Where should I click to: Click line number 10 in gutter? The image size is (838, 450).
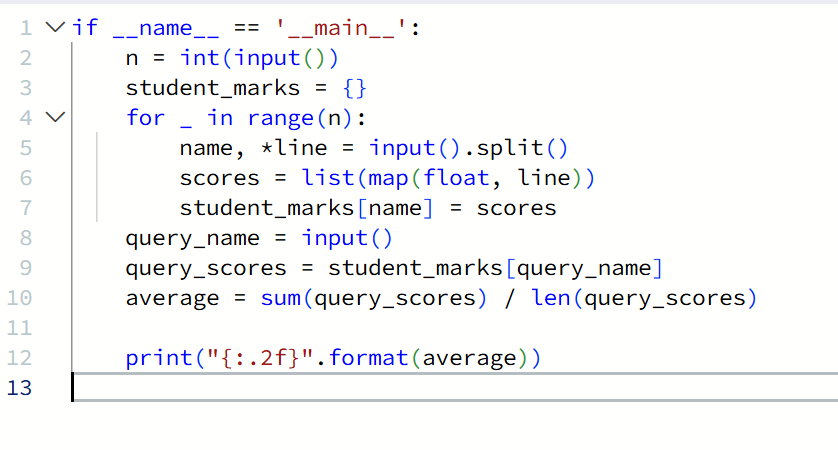[x=19, y=298]
